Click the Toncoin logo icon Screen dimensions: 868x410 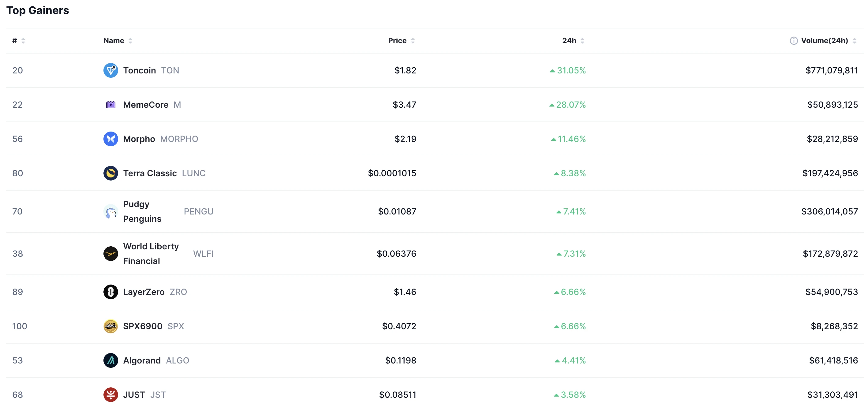tap(110, 70)
